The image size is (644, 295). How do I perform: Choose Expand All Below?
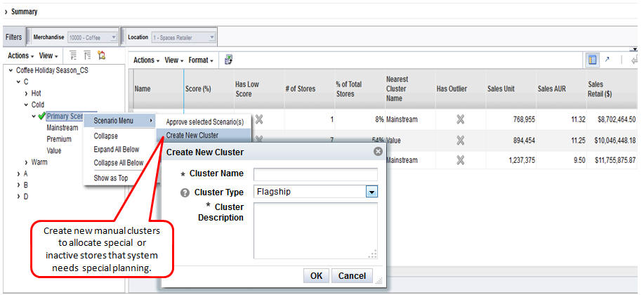[x=117, y=149]
